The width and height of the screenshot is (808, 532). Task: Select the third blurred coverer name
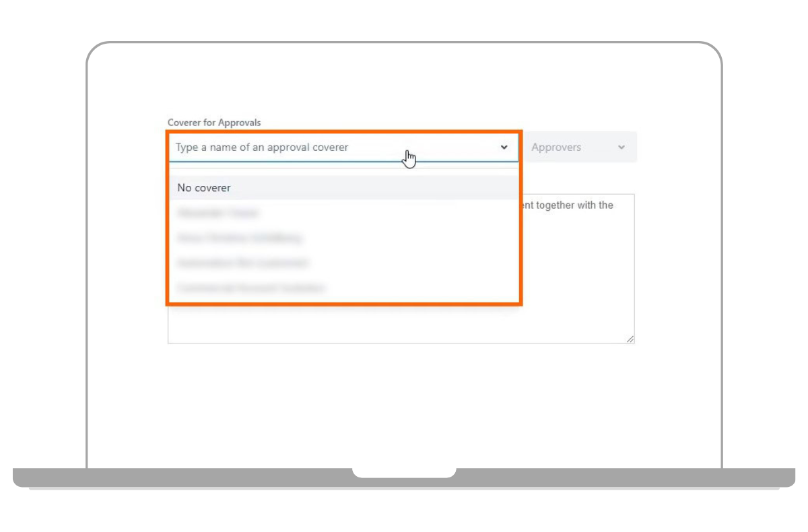(243, 263)
